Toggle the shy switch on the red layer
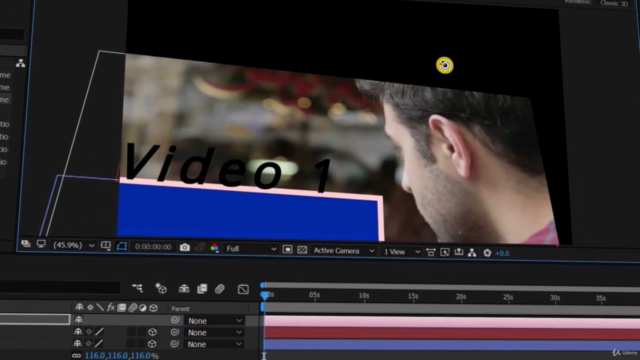640x360 pixels. (78, 331)
